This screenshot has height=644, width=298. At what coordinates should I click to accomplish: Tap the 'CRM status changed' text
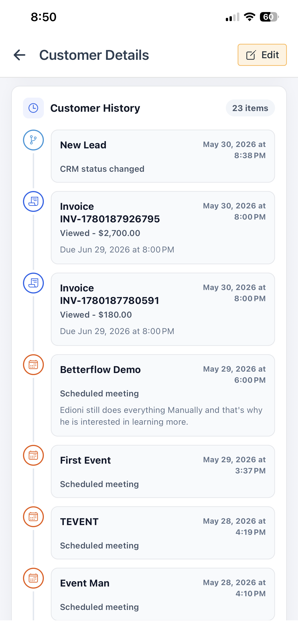click(x=102, y=169)
